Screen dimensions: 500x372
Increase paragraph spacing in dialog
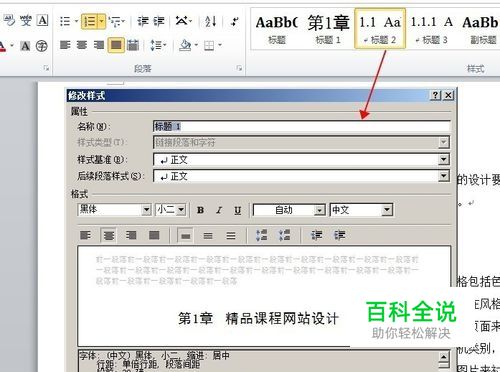pyautogui.click(x=262, y=235)
